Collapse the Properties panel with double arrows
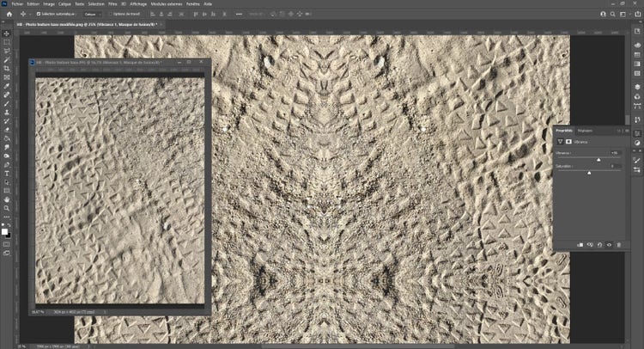644x349 pixels. pos(619,131)
